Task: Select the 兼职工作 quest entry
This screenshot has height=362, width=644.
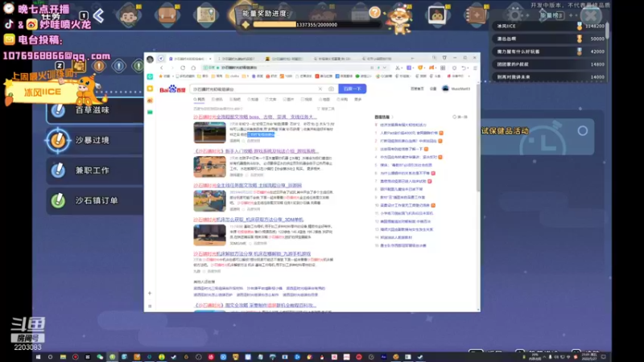Action: 94,171
